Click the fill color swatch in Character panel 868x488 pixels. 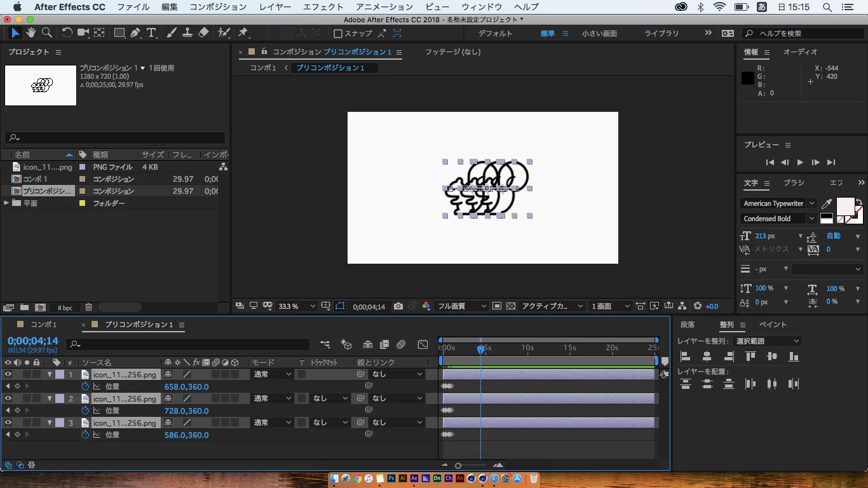click(x=845, y=207)
